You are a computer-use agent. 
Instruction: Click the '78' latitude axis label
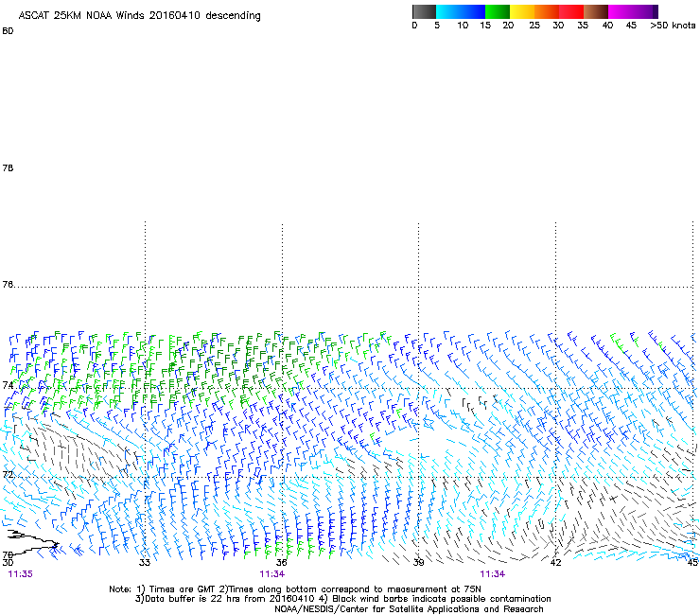coord(8,167)
